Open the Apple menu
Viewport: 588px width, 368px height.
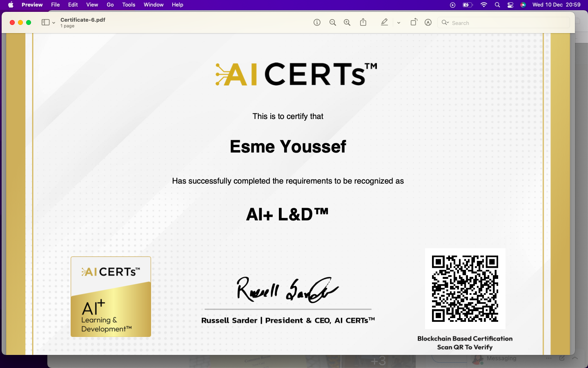[11, 5]
